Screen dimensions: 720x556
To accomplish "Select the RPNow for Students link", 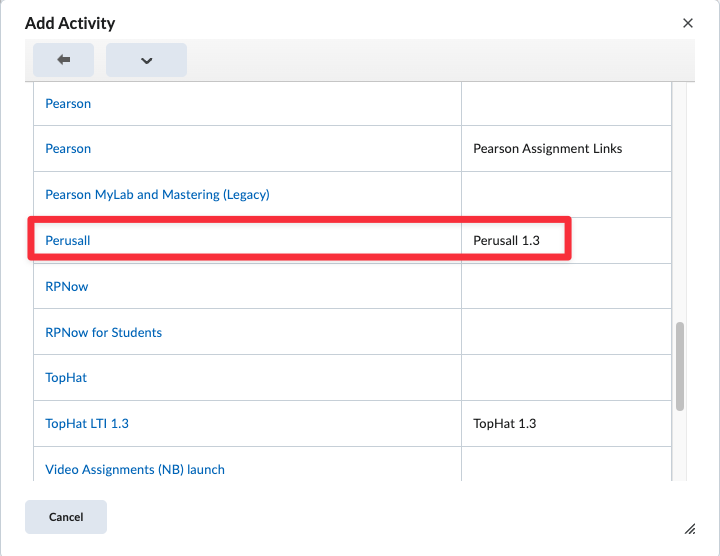I will pyautogui.click(x=103, y=332).
